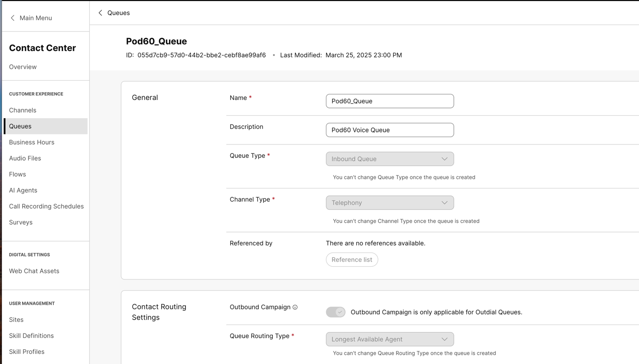The width and height of the screenshot is (639, 364).
Task: Click into the Name input field
Action: click(389, 101)
